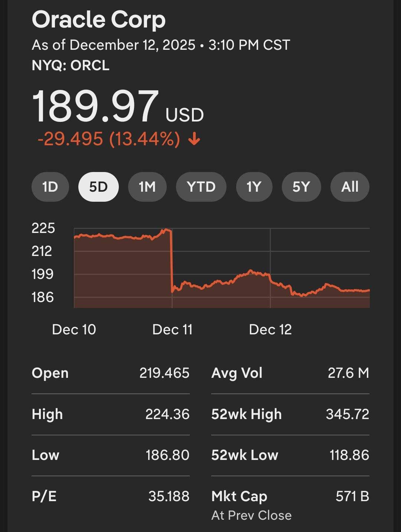Select the 1D time range tab
401x532 pixels.
(x=50, y=187)
